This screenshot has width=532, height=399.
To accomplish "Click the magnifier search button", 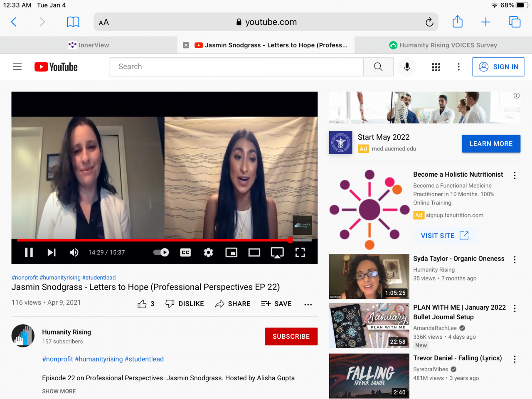I will (378, 66).
